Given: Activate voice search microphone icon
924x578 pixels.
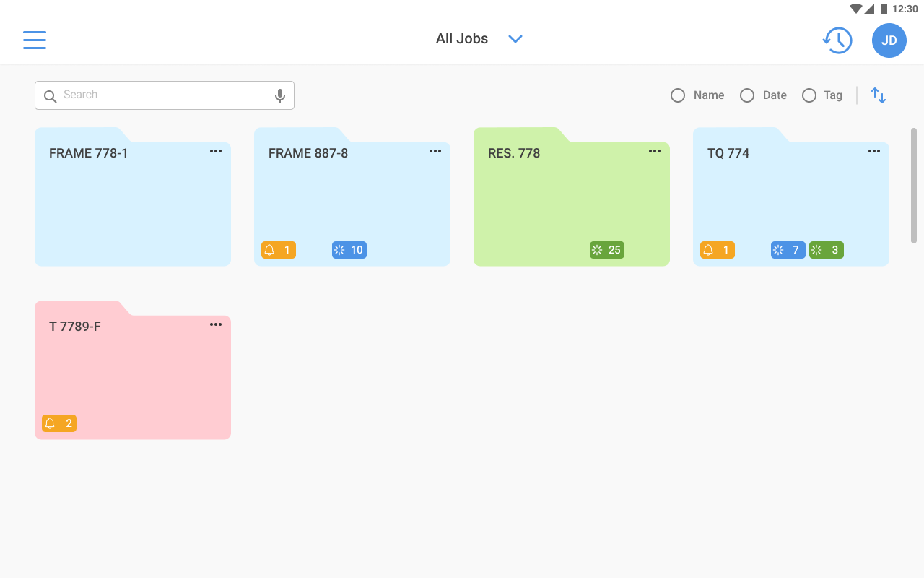Looking at the screenshot, I should [280, 95].
